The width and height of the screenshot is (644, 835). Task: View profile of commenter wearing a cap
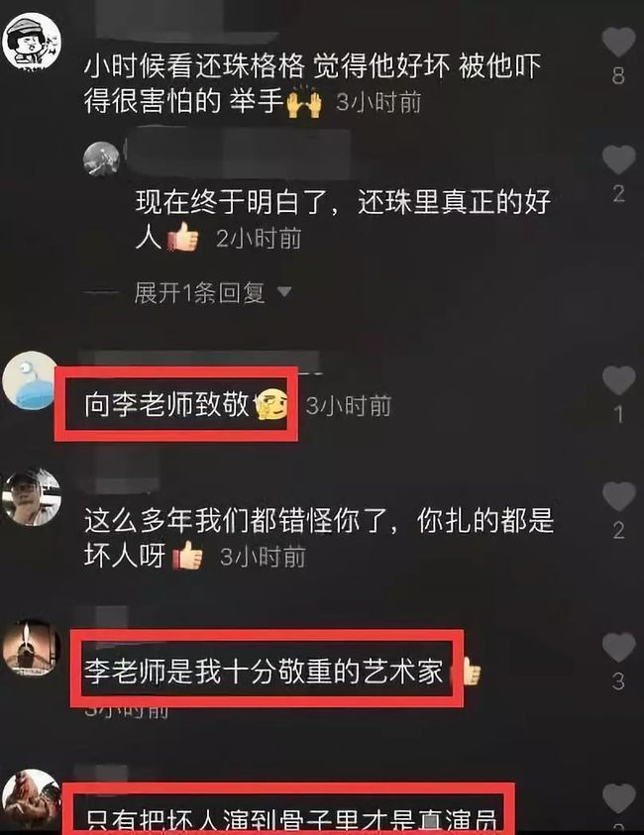click(32, 497)
